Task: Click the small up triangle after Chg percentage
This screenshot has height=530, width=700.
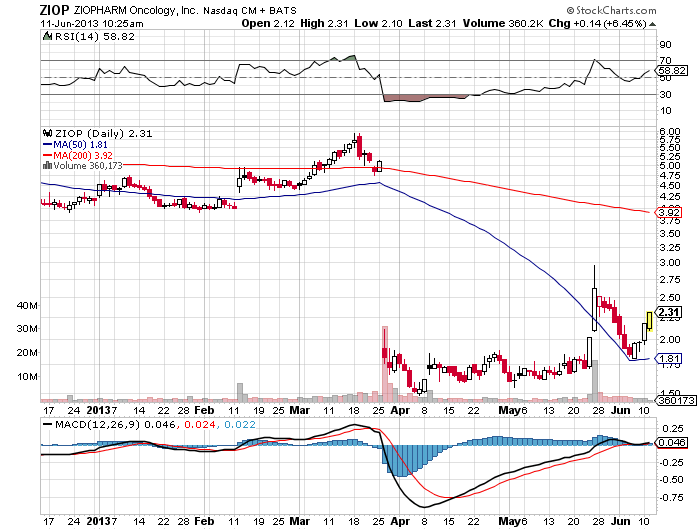Action: point(652,24)
